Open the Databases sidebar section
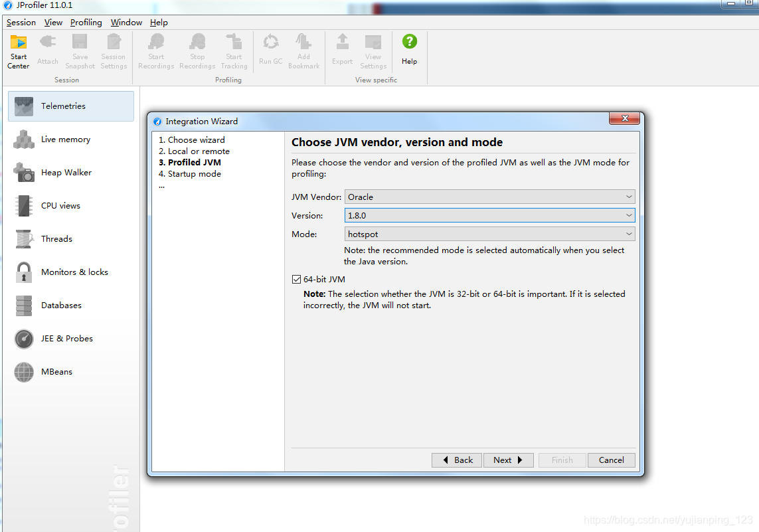 (x=71, y=306)
